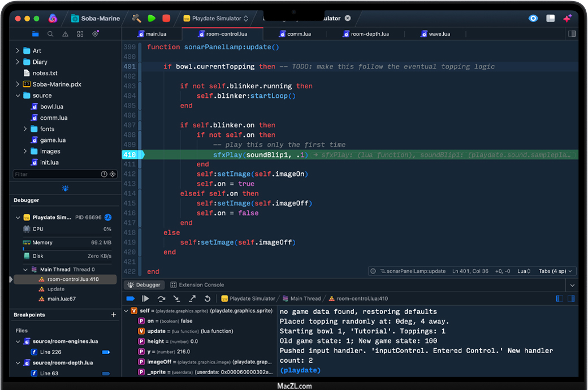
Task: Continue execution with the debugger play icon
Action: tap(146, 298)
